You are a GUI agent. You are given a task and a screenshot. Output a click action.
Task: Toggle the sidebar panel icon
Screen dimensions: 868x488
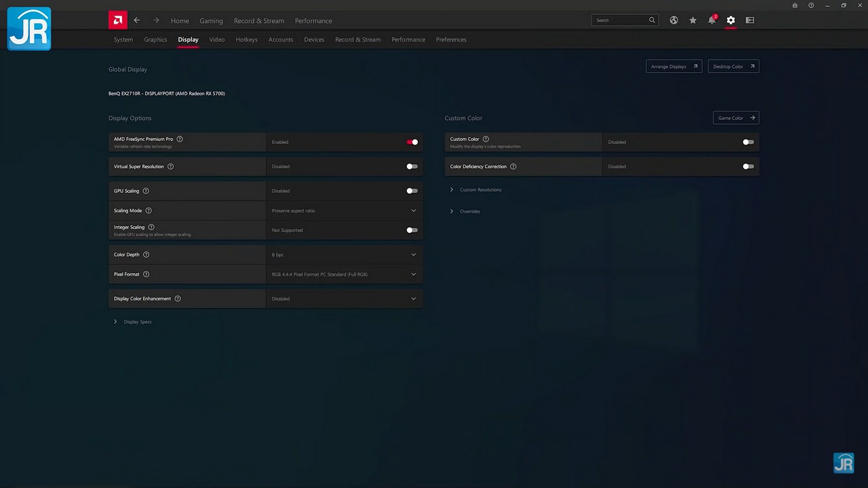749,20
